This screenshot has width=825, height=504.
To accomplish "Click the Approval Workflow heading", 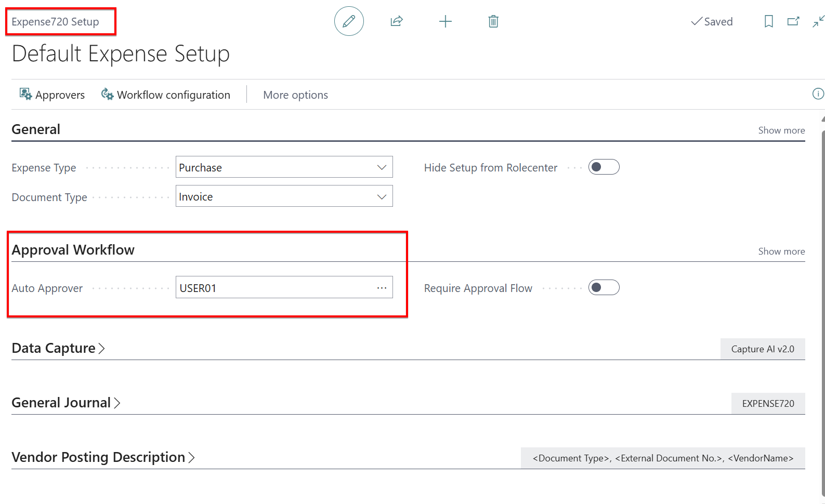I will 73,250.
